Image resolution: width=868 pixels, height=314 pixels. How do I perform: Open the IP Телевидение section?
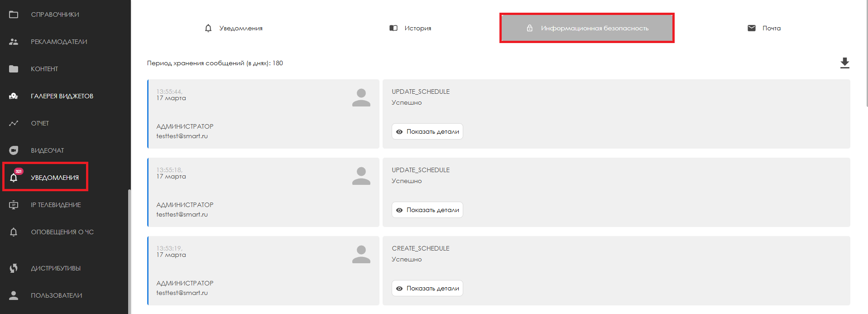coord(56,205)
